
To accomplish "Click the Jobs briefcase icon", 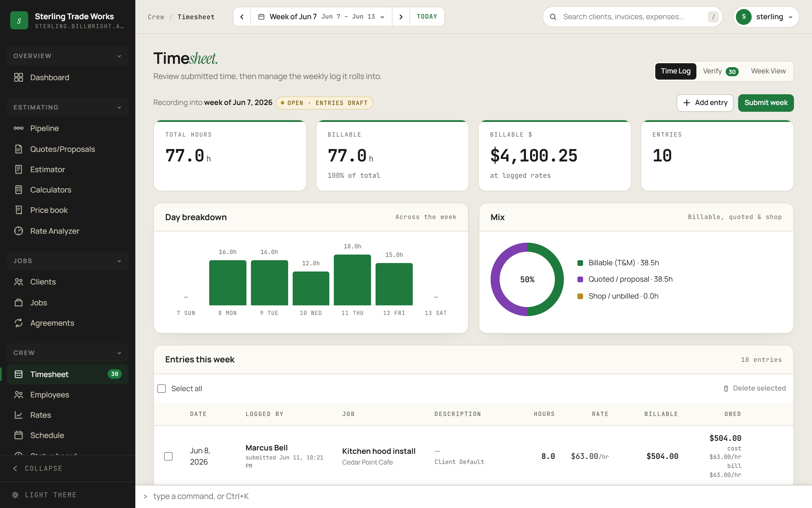I will click(x=18, y=303).
